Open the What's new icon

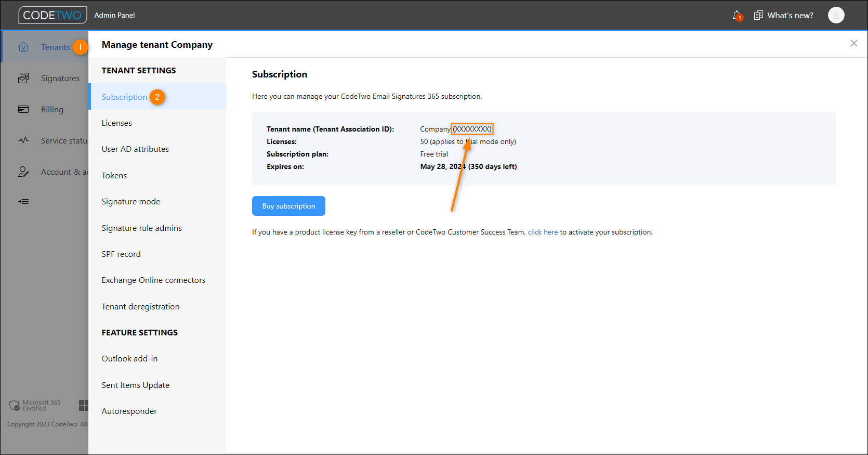(758, 16)
